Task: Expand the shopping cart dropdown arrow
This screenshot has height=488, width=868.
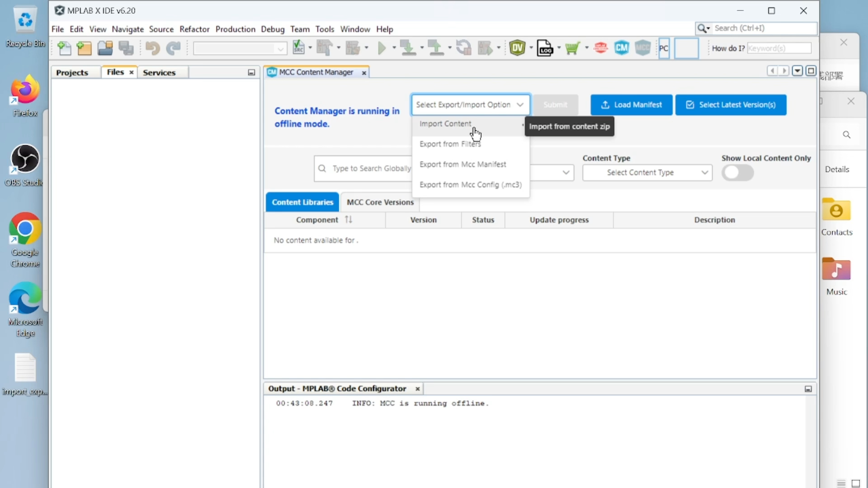Action: pos(586,47)
